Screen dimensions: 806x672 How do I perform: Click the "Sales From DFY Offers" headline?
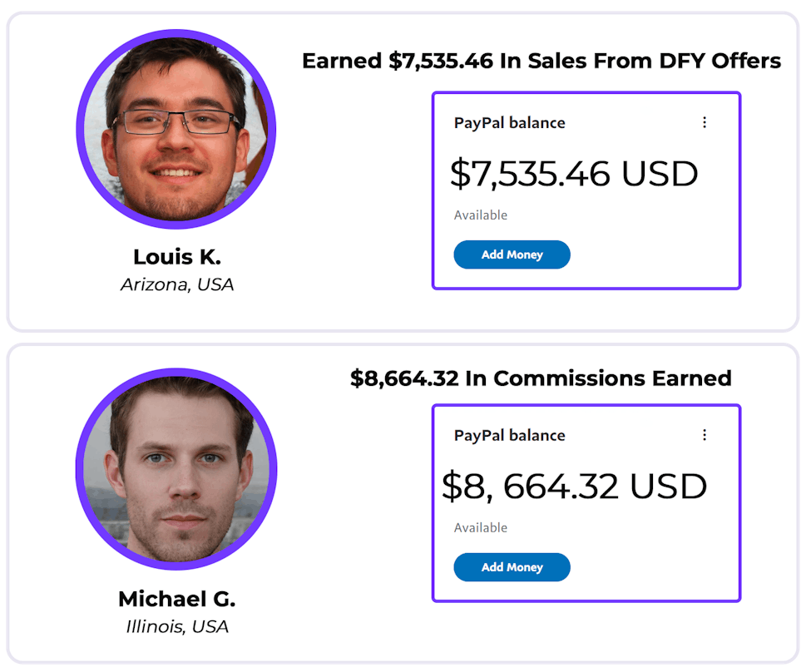coord(541,61)
